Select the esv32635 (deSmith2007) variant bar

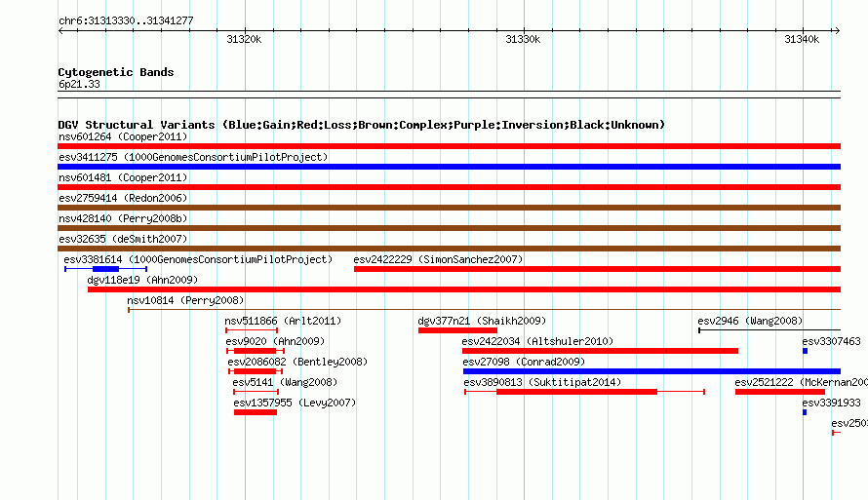pos(449,249)
